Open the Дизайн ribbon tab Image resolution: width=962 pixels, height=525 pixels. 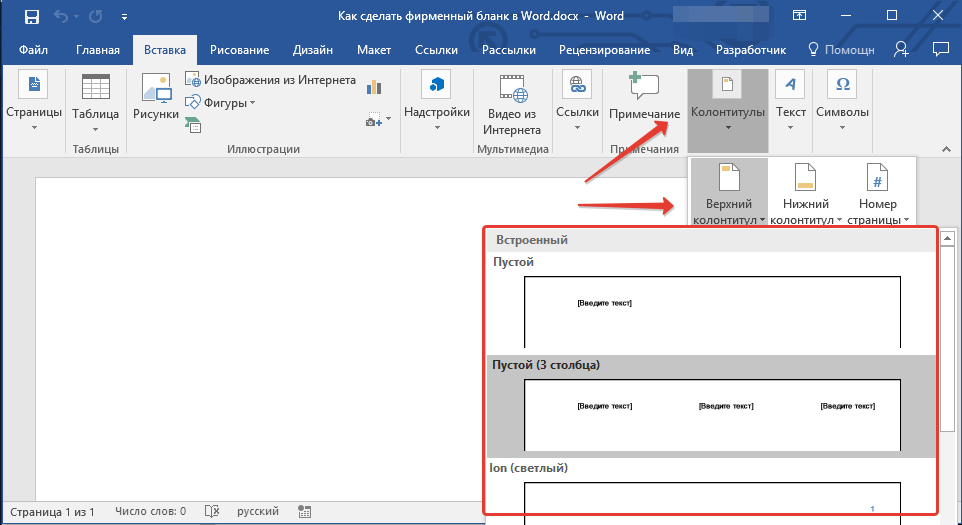click(312, 50)
